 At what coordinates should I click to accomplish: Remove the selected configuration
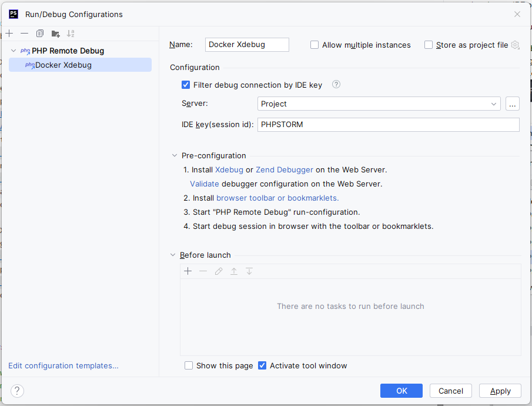(25, 34)
